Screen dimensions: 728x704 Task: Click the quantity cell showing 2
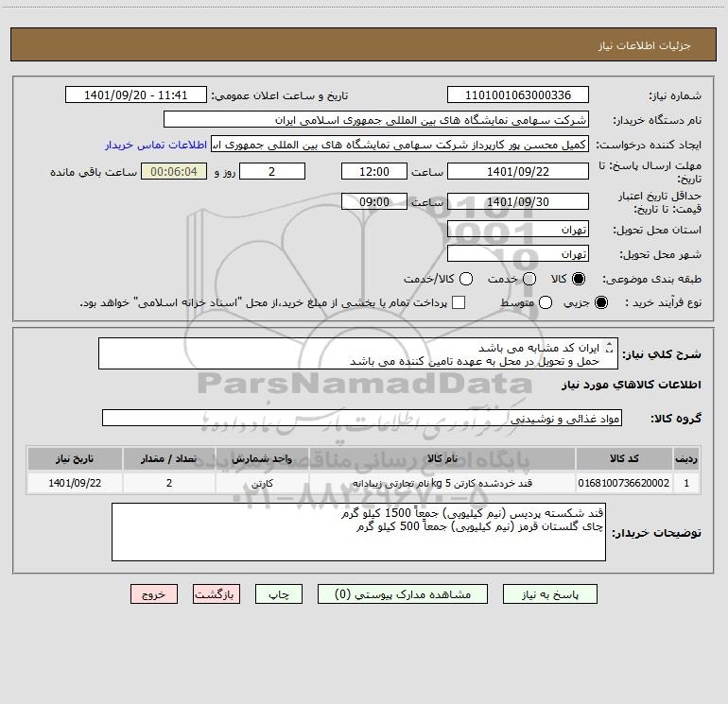click(169, 483)
